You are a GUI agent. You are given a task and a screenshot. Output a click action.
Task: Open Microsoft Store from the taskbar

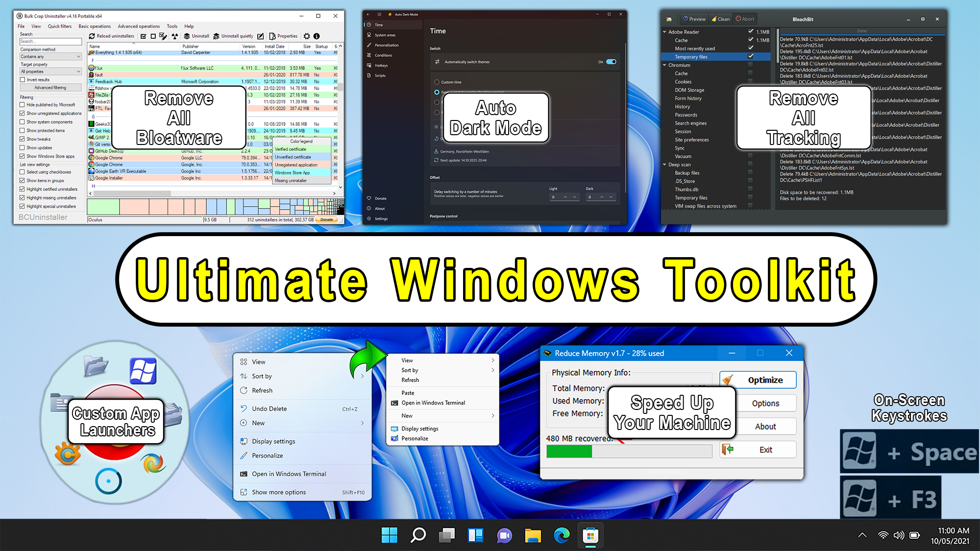(590, 535)
